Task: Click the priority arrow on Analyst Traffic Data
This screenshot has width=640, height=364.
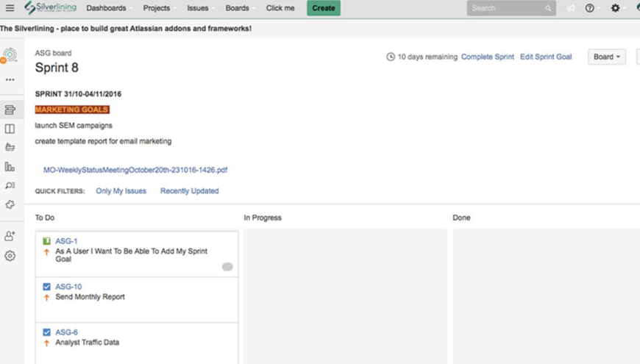Action: 46,343
